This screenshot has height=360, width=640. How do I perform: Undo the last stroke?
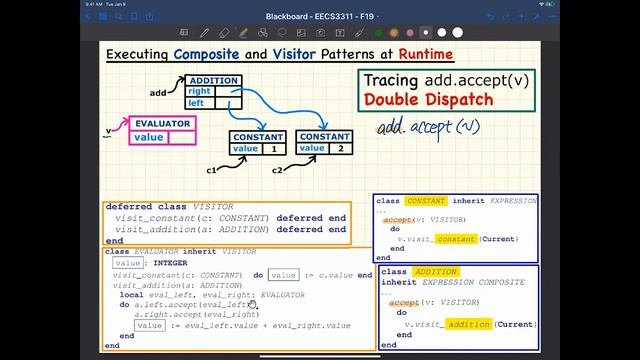coord(491,17)
